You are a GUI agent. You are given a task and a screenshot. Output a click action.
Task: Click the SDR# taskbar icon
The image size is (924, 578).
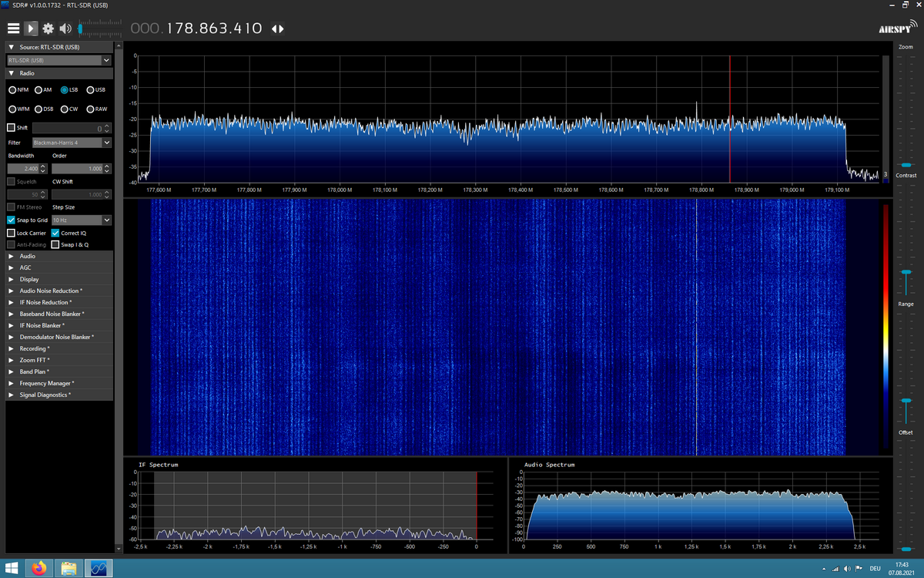98,568
